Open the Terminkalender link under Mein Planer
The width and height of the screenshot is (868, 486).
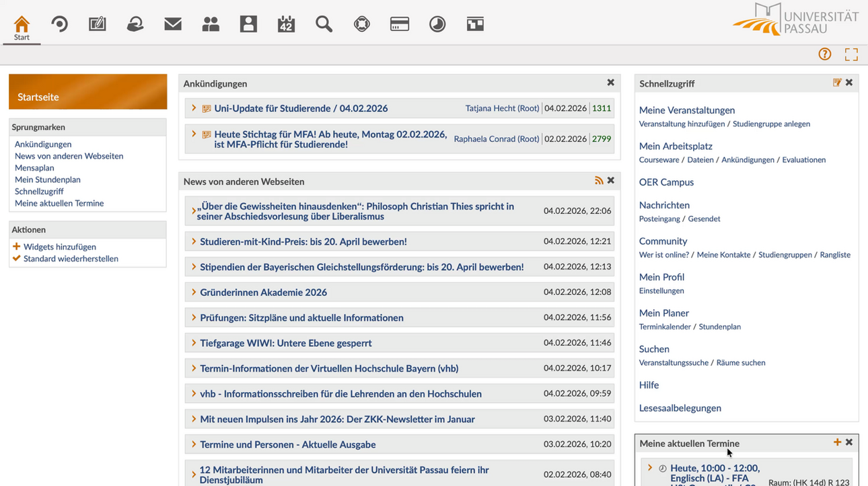[x=665, y=327]
